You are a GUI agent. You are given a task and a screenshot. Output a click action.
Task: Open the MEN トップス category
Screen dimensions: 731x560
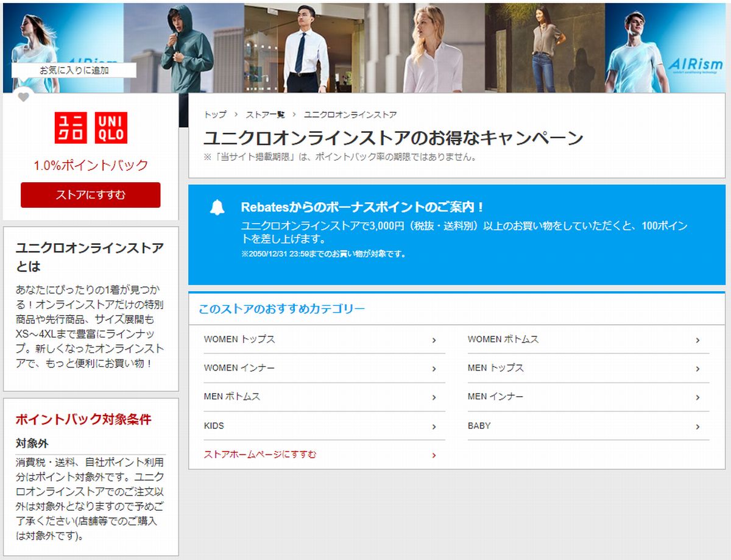click(x=588, y=369)
